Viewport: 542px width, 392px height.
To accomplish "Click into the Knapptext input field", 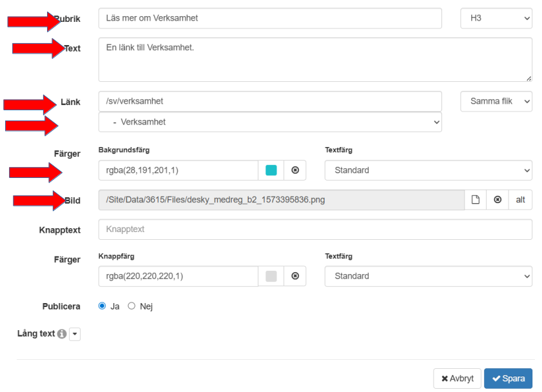I will click(315, 230).
